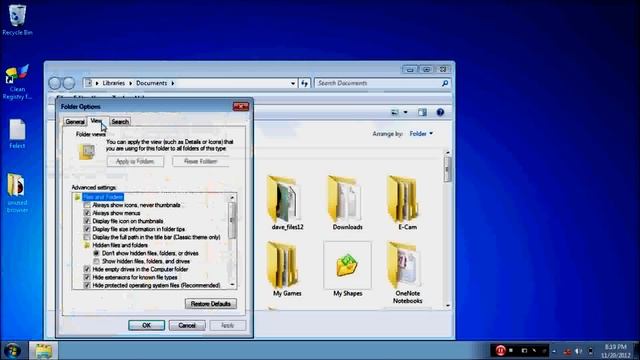Click Libraries in the address bar
This screenshot has height=360, width=640.
113,83
